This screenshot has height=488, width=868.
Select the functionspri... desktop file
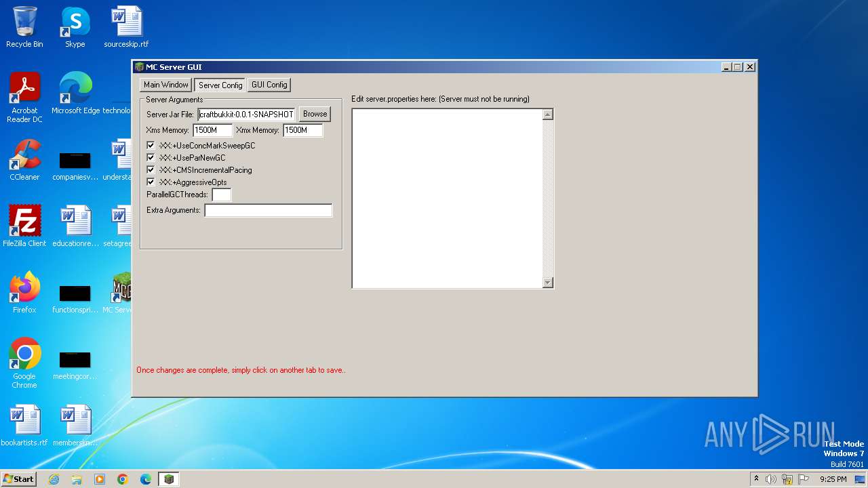75,297
